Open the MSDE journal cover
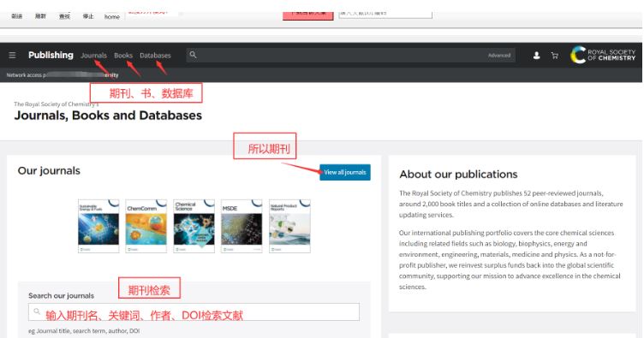This screenshot has height=338, width=644. pyautogui.click(x=241, y=226)
